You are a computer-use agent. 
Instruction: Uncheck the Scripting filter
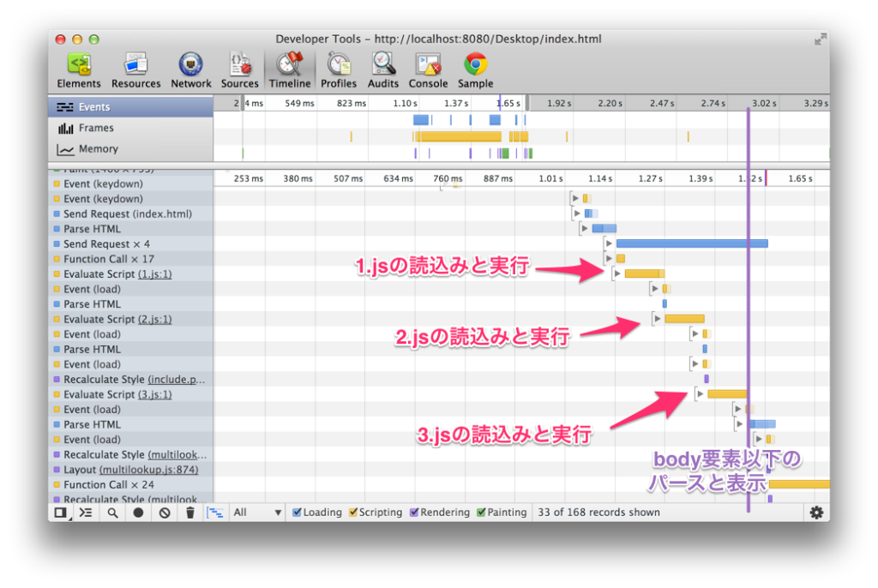tap(351, 512)
